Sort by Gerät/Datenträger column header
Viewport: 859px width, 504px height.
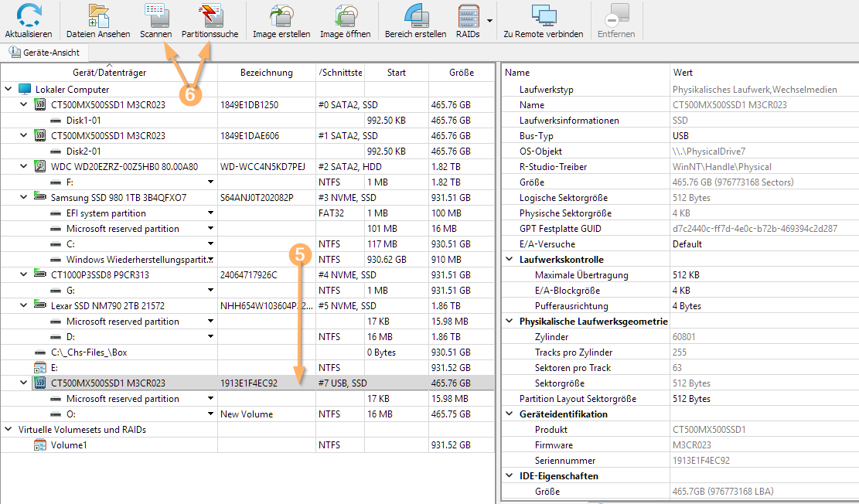[x=110, y=73]
